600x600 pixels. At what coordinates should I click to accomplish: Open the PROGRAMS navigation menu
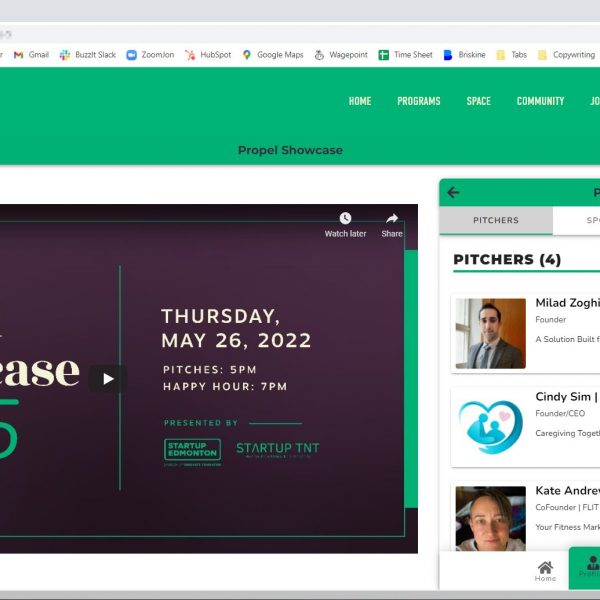click(419, 101)
